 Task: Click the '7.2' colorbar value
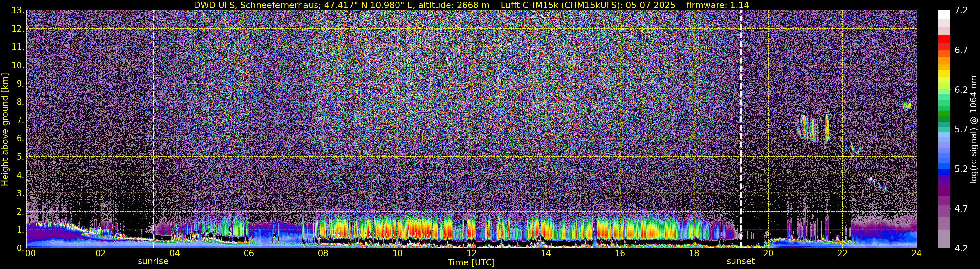click(x=961, y=11)
